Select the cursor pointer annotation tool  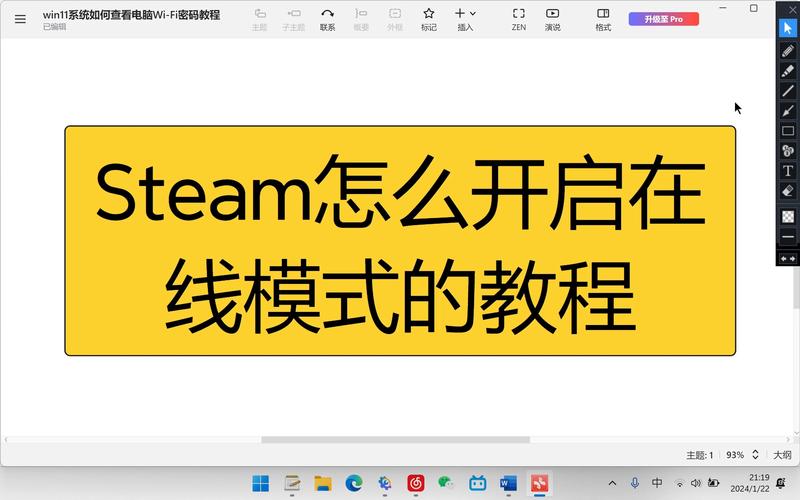[788, 28]
